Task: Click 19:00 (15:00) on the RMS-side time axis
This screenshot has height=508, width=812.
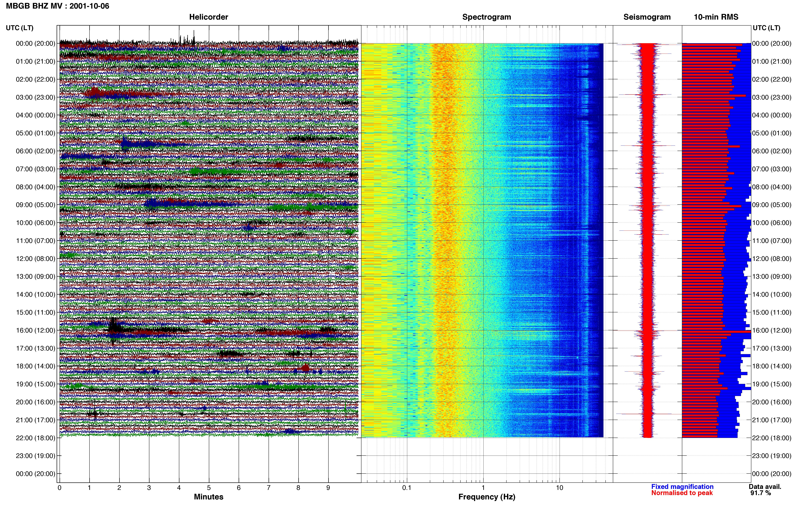Action: [x=772, y=384]
